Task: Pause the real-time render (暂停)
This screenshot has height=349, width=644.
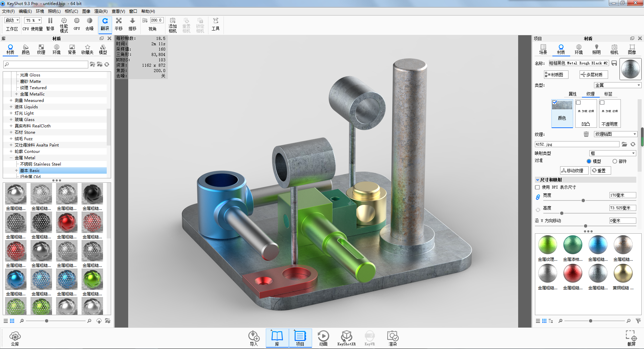Action: coord(50,24)
